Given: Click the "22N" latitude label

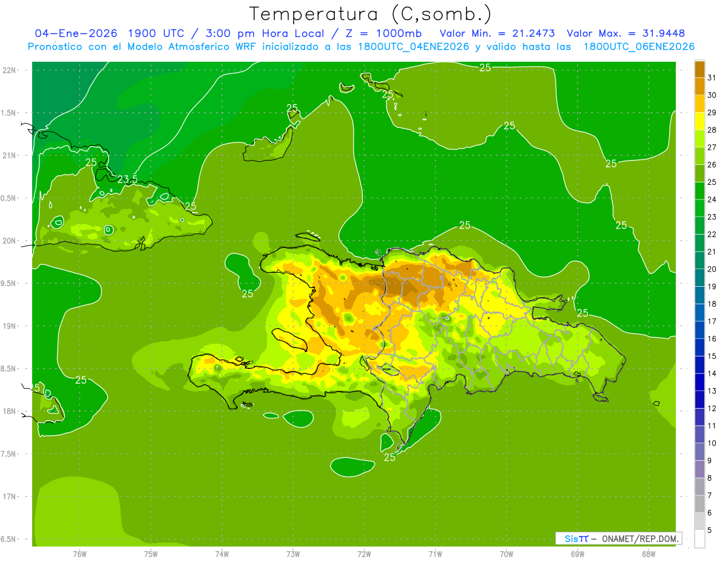Looking at the screenshot, I should (x=9, y=70).
